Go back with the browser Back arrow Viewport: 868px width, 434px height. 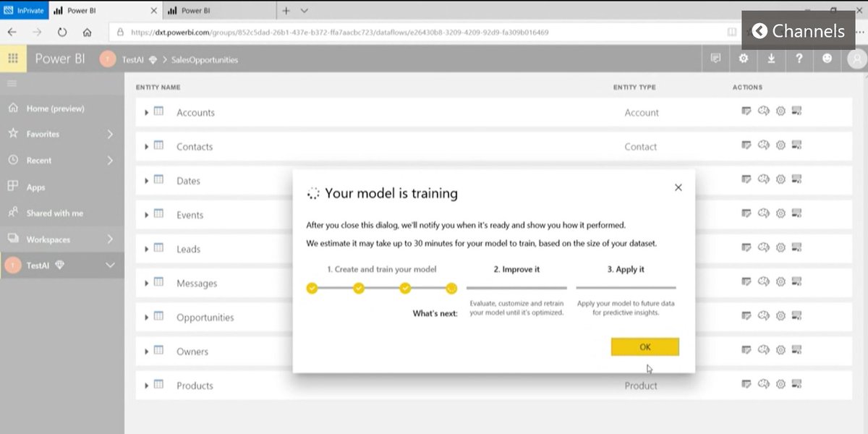point(12,33)
